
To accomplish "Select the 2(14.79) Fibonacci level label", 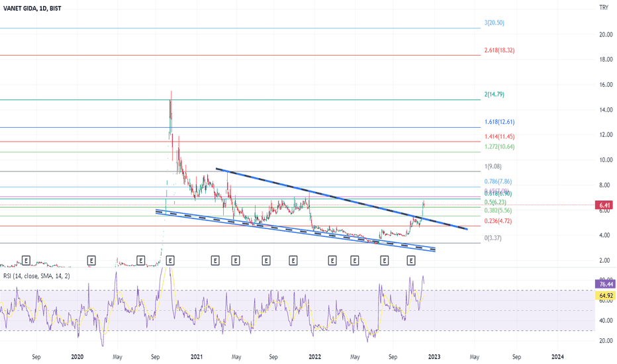I will click(x=495, y=95).
